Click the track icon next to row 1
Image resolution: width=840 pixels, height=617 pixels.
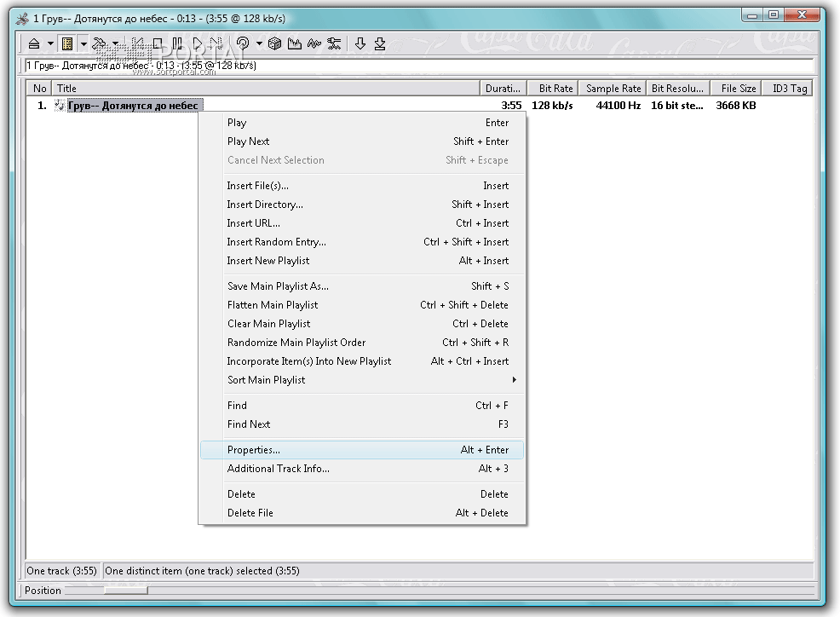coord(60,106)
